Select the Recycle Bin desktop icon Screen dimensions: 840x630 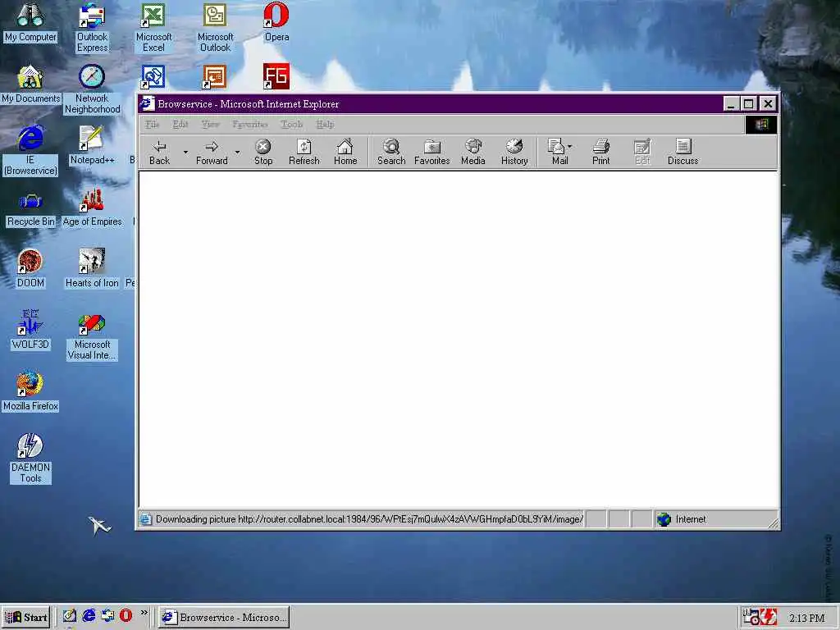pos(30,210)
